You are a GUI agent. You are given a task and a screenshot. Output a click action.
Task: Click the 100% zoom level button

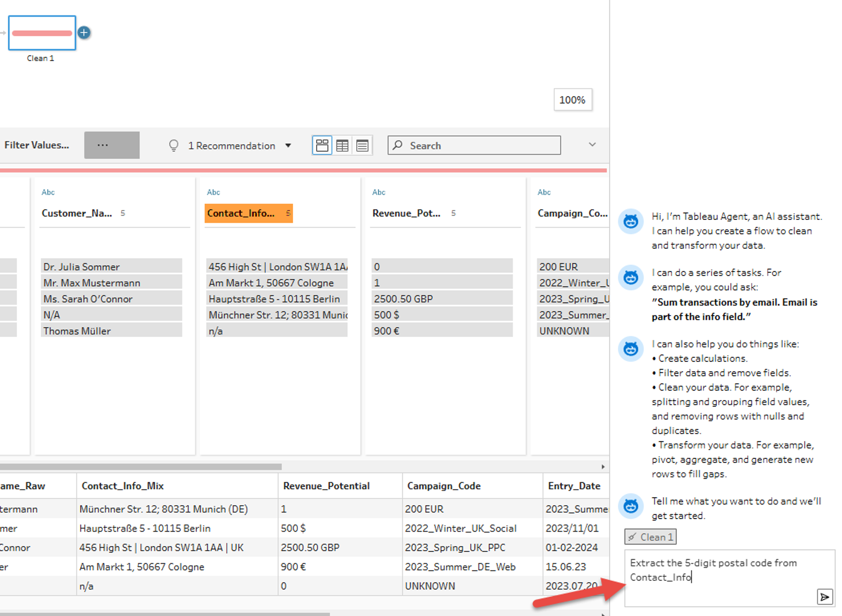(x=572, y=100)
